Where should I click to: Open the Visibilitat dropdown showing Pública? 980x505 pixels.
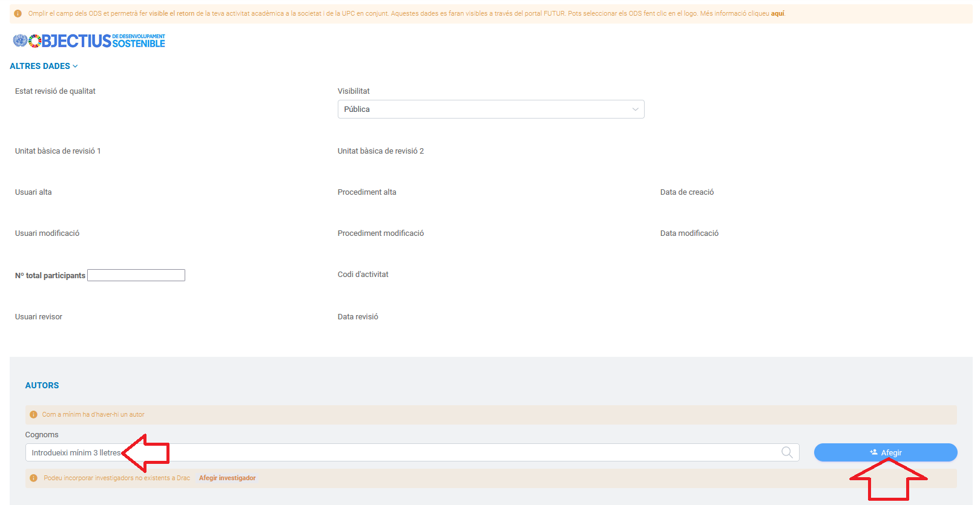490,109
